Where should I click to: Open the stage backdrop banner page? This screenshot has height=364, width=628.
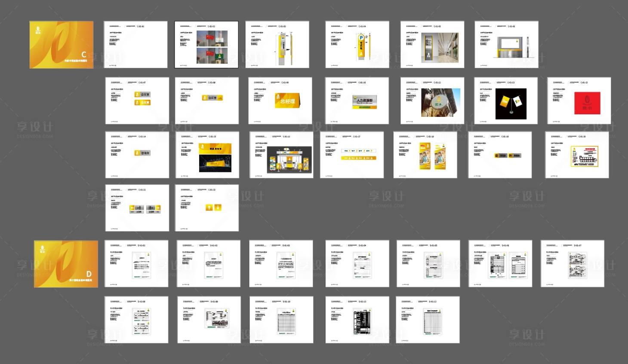click(x=207, y=155)
